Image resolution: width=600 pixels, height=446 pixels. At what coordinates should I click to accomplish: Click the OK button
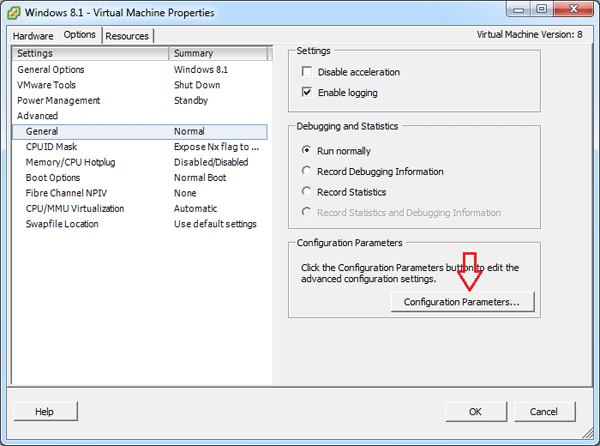point(475,411)
